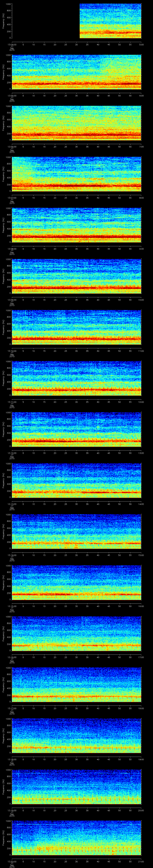
Task: Select the spectrogram plot starting at 13:14:00
Action: pos(77,531)
